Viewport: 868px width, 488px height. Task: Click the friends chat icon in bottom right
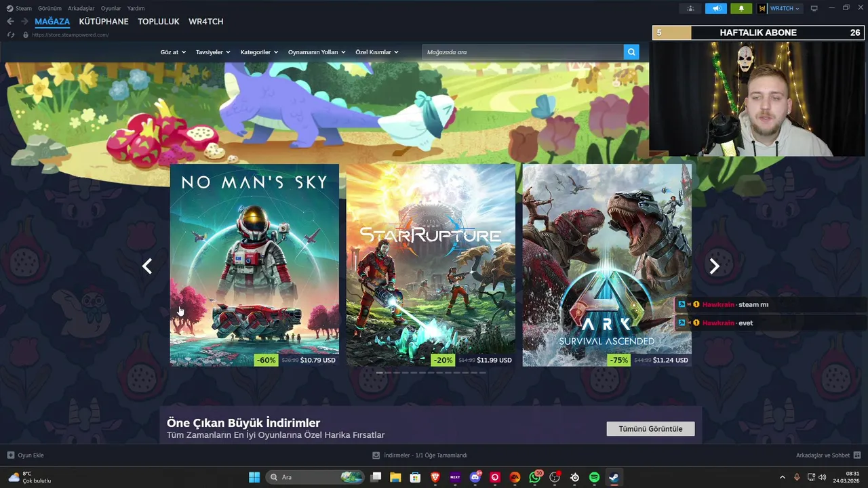(x=857, y=455)
